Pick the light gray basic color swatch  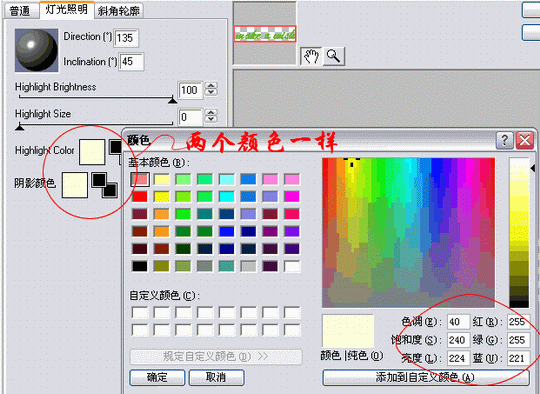point(248,266)
